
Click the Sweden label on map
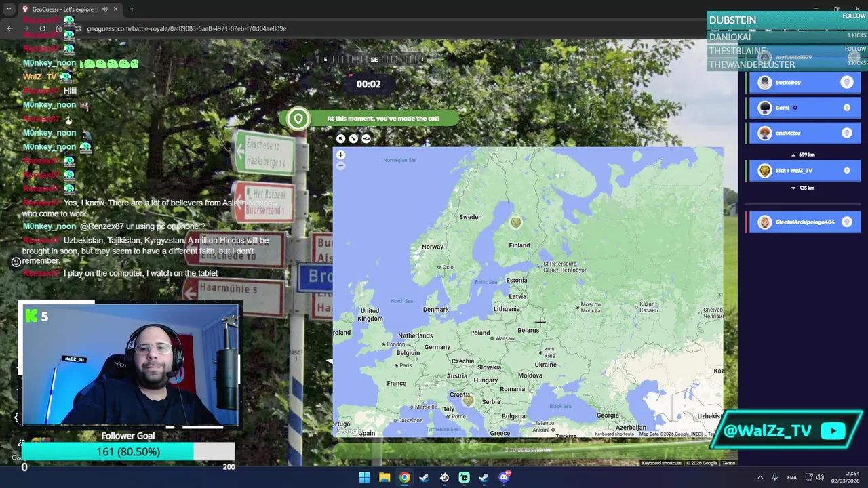click(x=471, y=217)
